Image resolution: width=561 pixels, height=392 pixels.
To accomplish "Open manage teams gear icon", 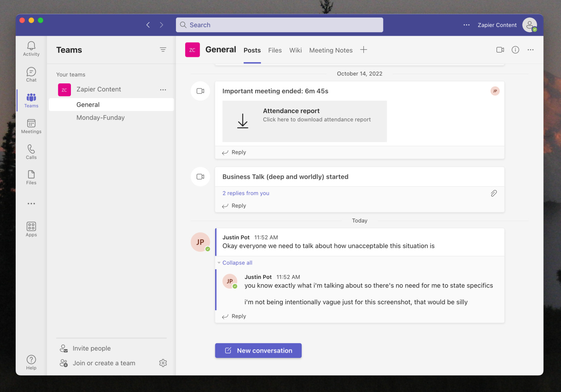I will [x=163, y=363].
